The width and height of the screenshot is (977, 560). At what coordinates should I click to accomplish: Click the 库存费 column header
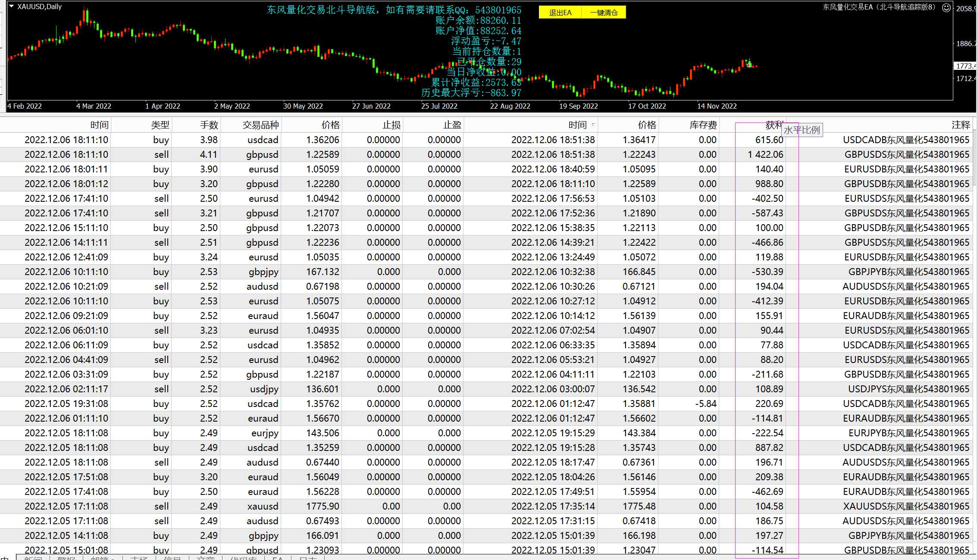689,125
